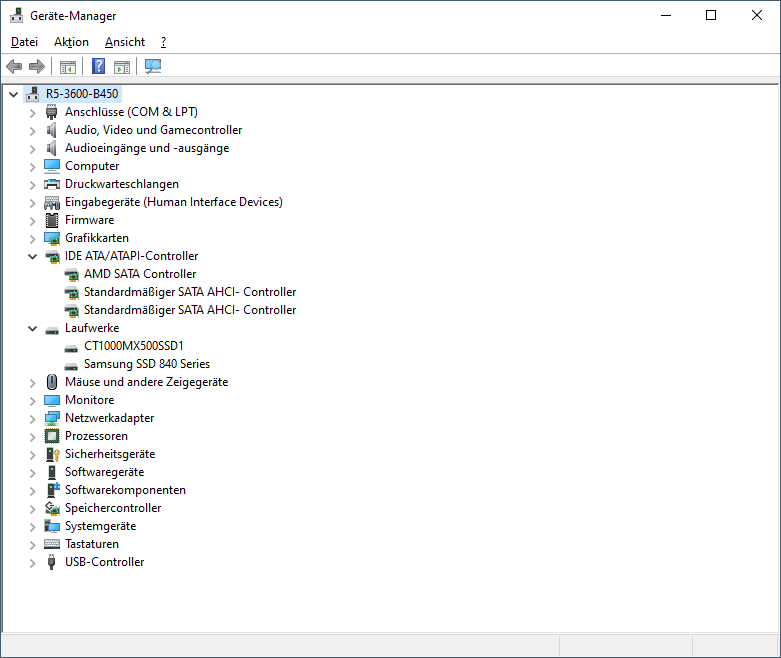The height and width of the screenshot is (658, 781).
Task: Collapse the Laufwerke node
Action: pyautogui.click(x=32, y=329)
